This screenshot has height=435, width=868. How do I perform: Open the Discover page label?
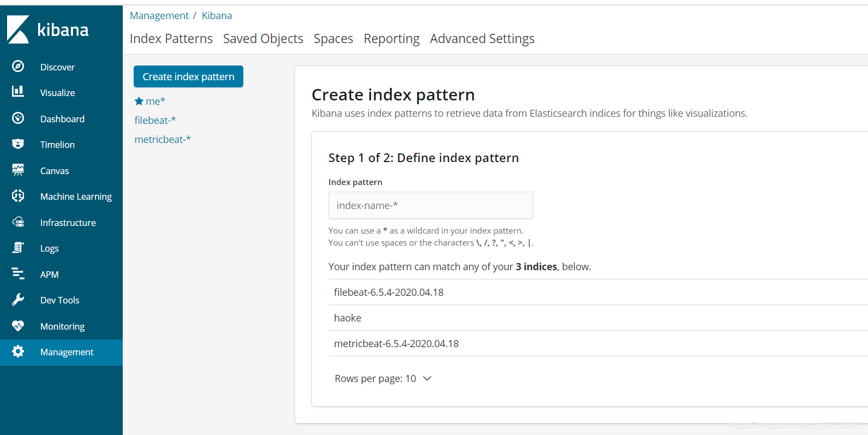[x=57, y=67]
